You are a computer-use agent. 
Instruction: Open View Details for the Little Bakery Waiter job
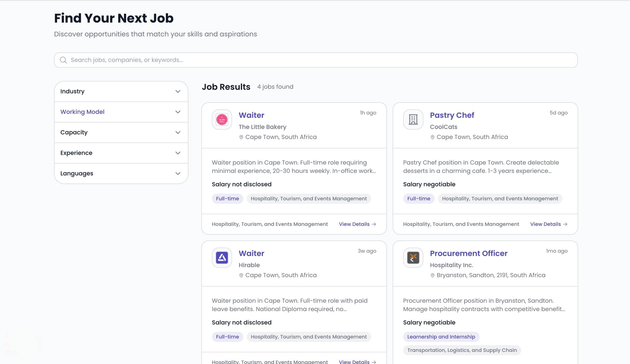tap(354, 224)
